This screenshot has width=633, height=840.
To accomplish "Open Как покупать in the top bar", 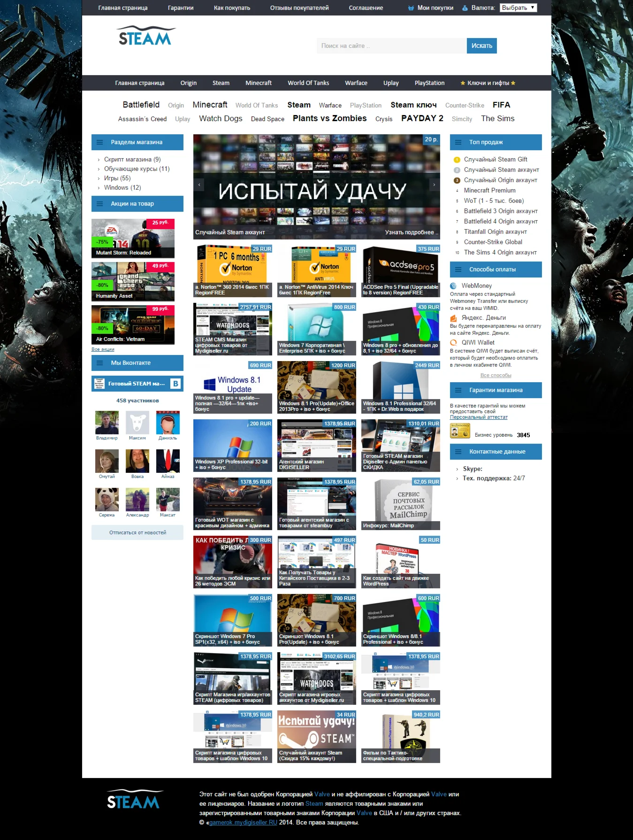I will (232, 8).
